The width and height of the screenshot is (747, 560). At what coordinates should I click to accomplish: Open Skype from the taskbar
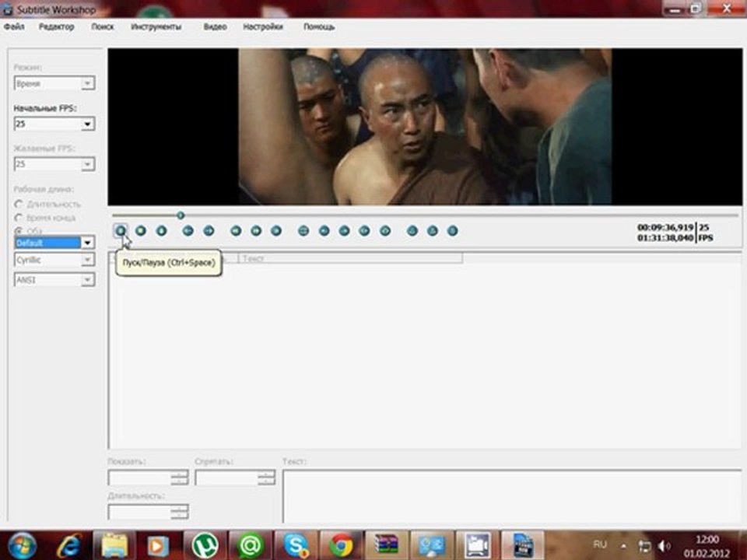[296, 545]
